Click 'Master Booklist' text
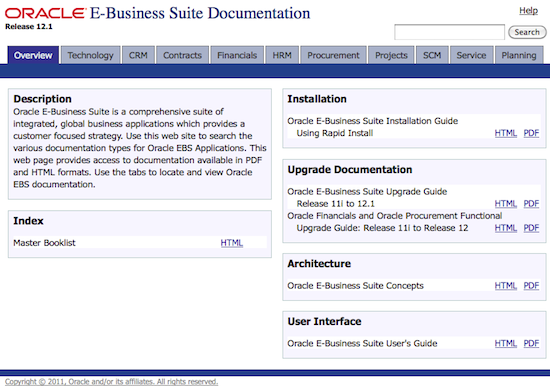Image resolution: width=550 pixels, height=390 pixels. coord(44,243)
